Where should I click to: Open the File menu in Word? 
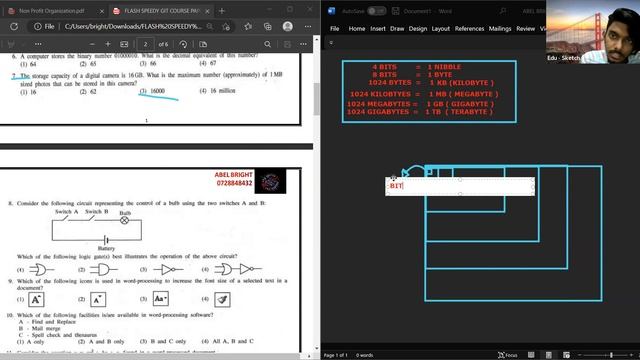click(335, 29)
